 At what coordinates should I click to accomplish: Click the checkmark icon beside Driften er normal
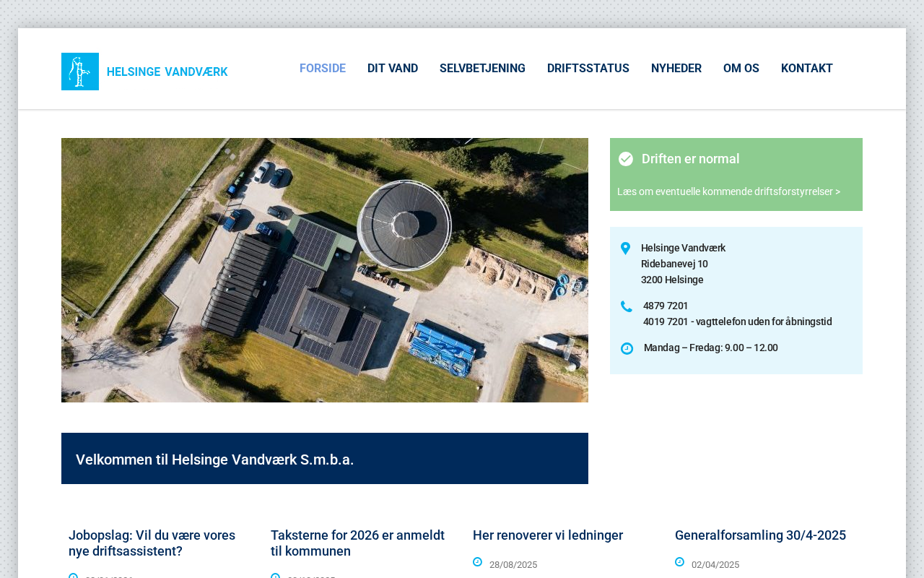[x=626, y=159]
